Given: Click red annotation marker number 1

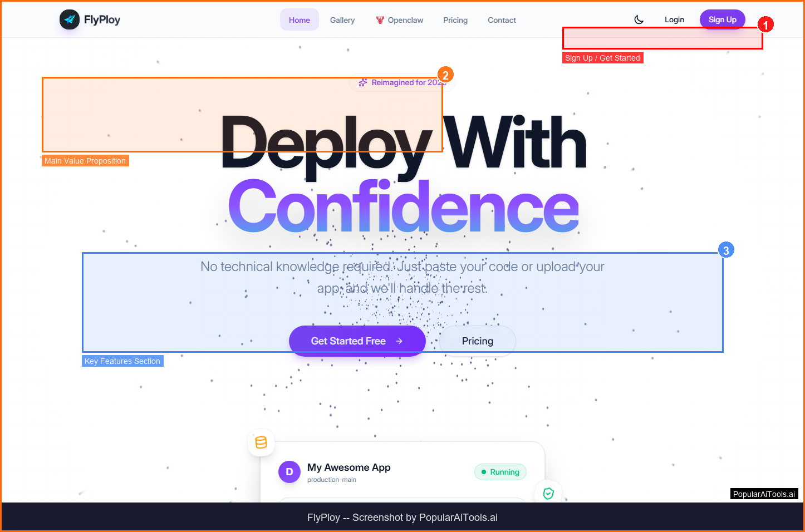Looking at the screenshot, I should click(x=765, y=25).
